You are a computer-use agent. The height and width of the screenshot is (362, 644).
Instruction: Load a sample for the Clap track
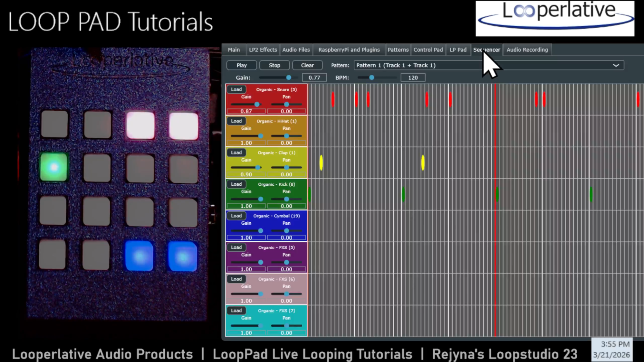coord(236,153)
